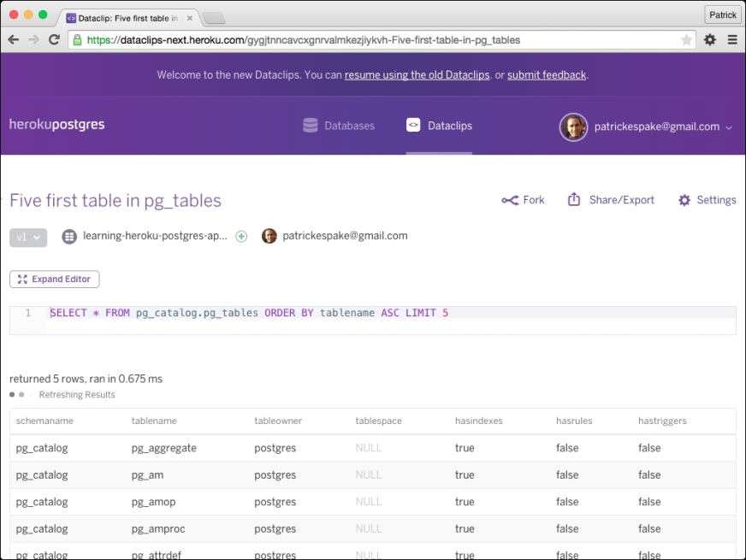Open the browser extension gear icon

click(710, 40)
